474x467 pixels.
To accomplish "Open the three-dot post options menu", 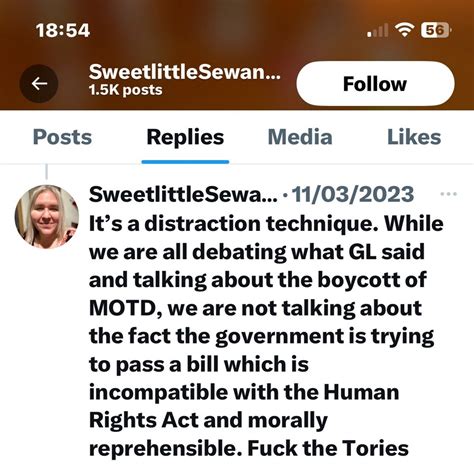I will (448, 194).
